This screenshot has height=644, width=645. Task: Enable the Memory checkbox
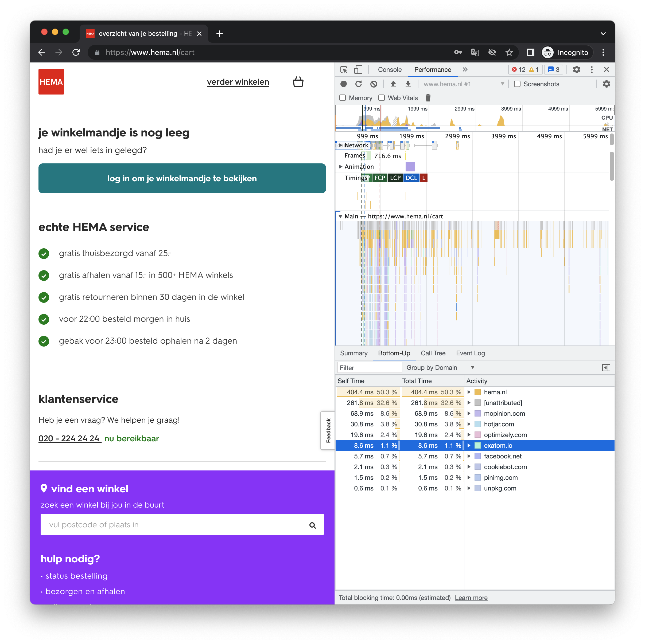343,98
